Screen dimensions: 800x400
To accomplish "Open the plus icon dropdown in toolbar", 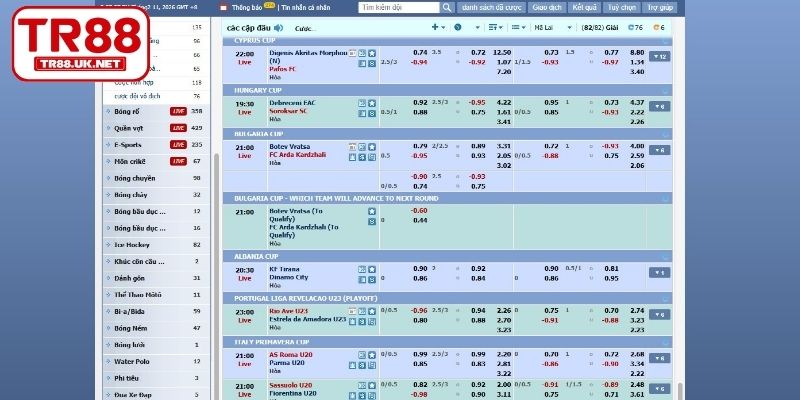I will 438,28.
